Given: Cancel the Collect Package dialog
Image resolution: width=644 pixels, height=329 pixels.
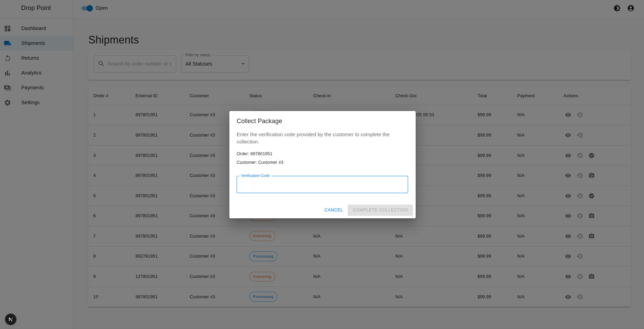Looking at the screenshot, I should [334, 210].
